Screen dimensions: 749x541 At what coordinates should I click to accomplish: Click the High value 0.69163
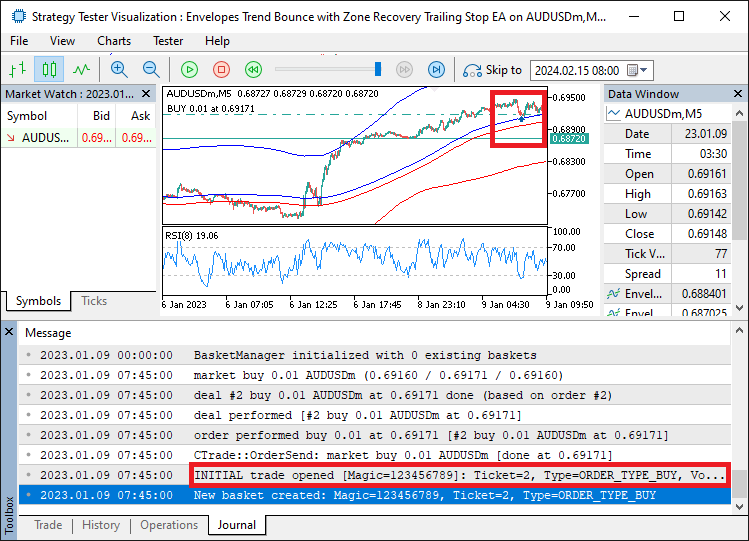[x=707, y=194]
